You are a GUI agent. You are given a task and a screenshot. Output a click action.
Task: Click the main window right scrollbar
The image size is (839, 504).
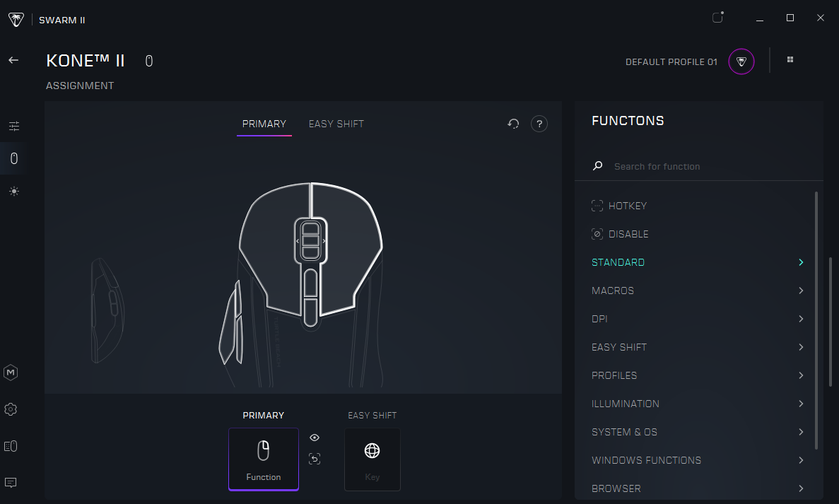(x=831, y=321)
